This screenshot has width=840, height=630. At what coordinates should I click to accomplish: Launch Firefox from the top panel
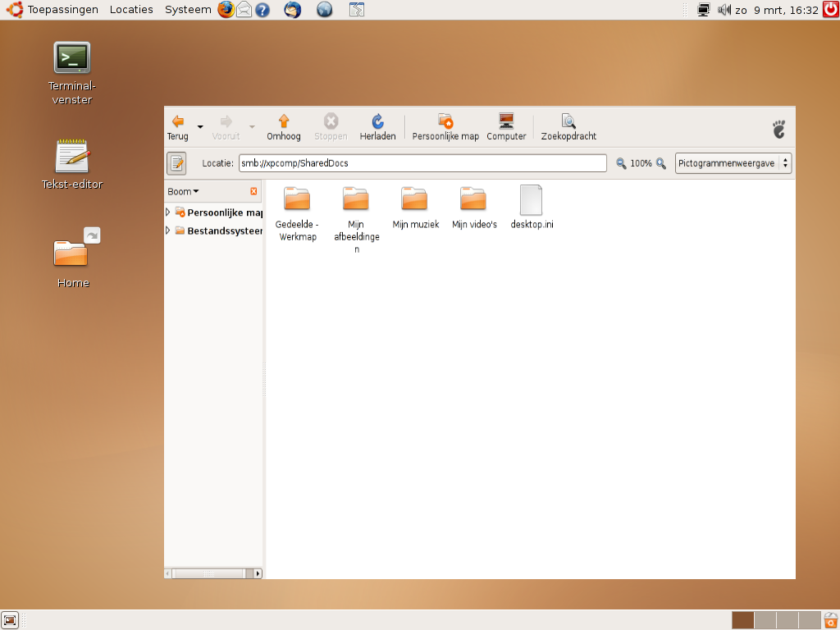[226, 10]
